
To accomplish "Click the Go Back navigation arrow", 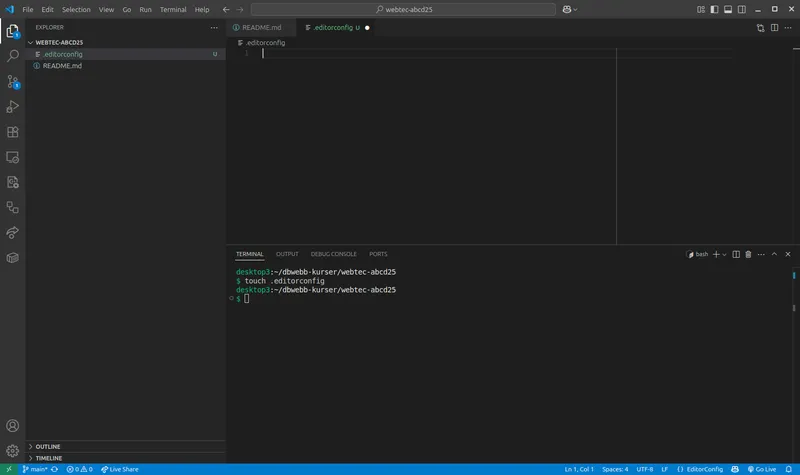I will [226, 9].
